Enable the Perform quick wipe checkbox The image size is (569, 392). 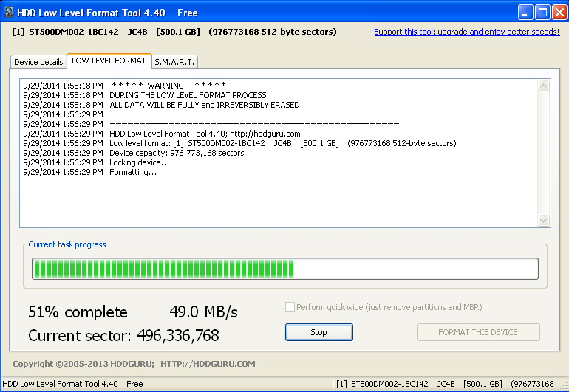[290, 307]
